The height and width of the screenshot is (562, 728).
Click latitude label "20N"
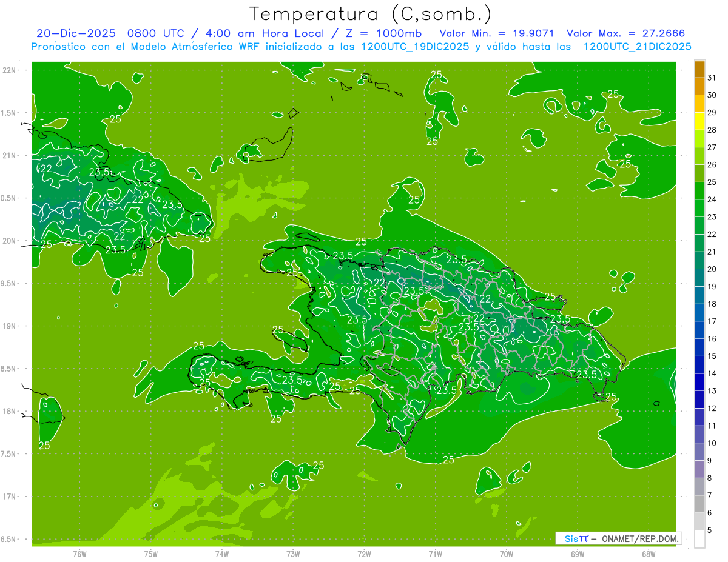(10, 241)
